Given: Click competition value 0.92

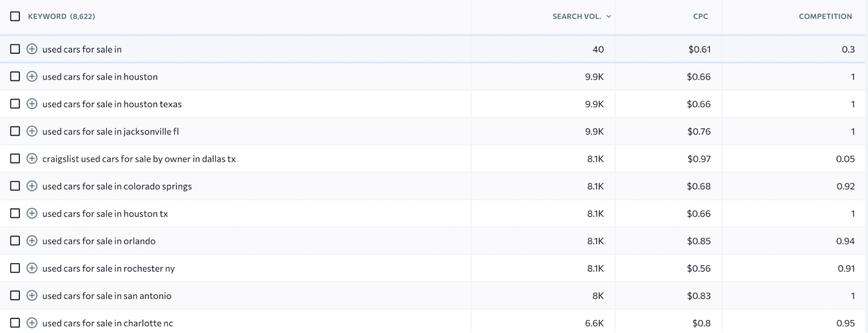Looking at the screenshot, I should [845, 186].
